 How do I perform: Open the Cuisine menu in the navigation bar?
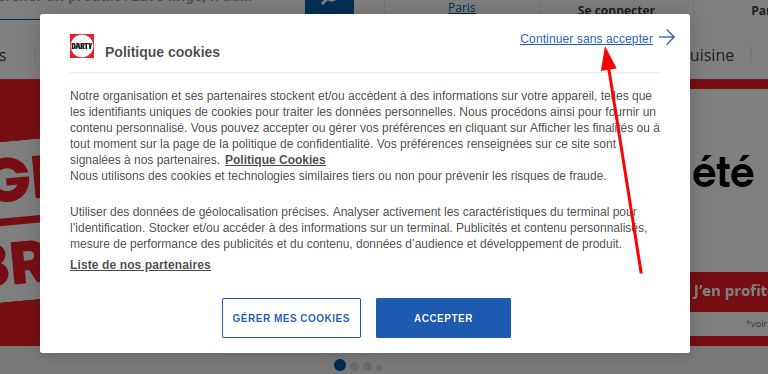[x=712, y=55]
